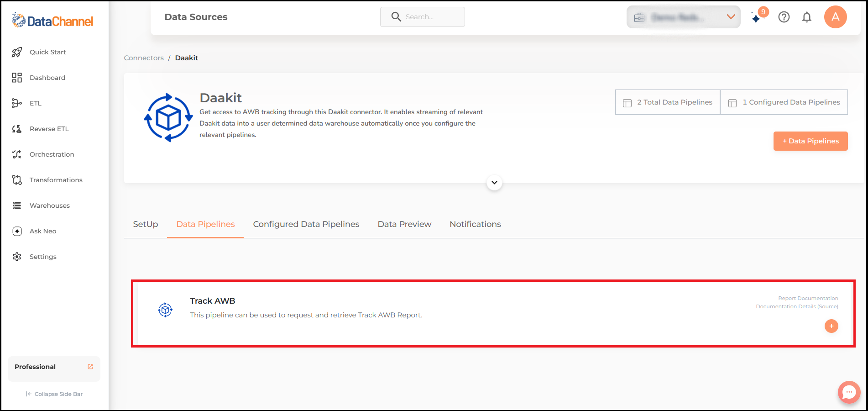Click the Track AWB pipeline title
The width and height of the screenshot is (868, 411).
coord(213,301)
